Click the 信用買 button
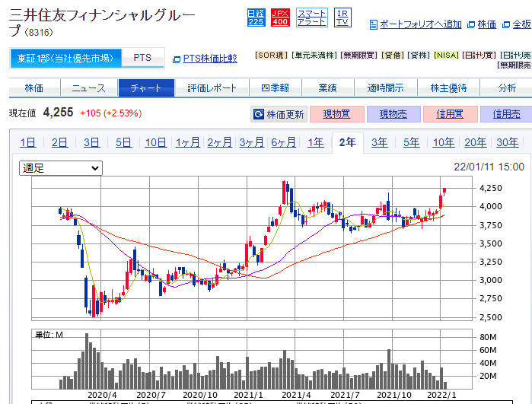Image resolution: width=532 pixels, height=404 pixels. (451, 114)
